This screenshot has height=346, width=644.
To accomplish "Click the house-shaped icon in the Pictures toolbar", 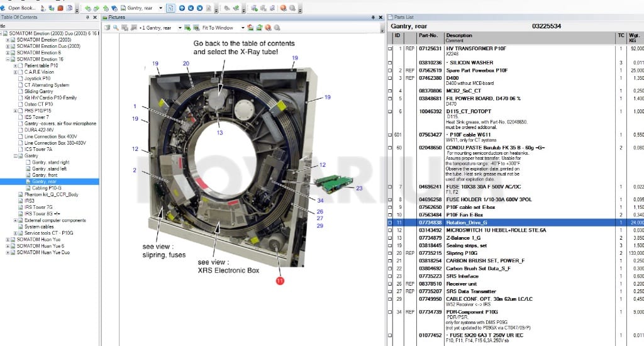I will click(250, 28).
